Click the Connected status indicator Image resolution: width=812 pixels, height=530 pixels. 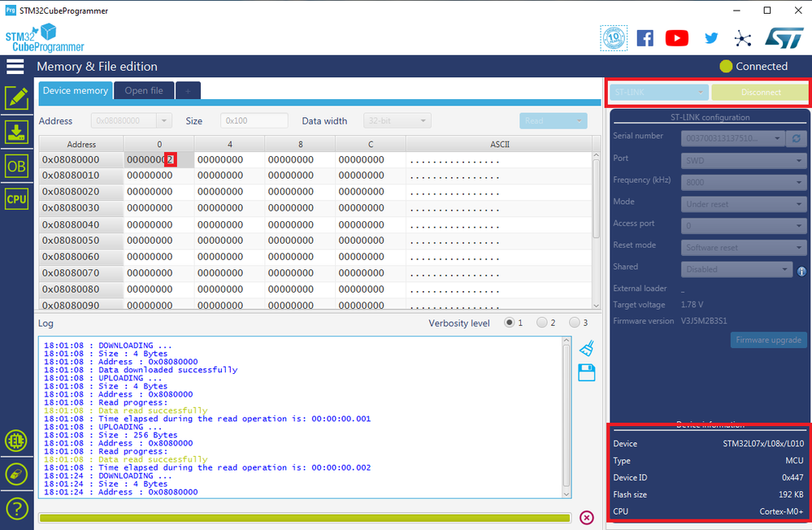point(753,67)
